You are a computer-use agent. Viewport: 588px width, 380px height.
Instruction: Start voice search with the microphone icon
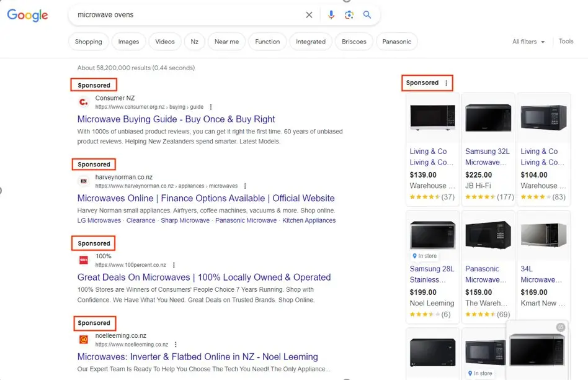point(331,15)
